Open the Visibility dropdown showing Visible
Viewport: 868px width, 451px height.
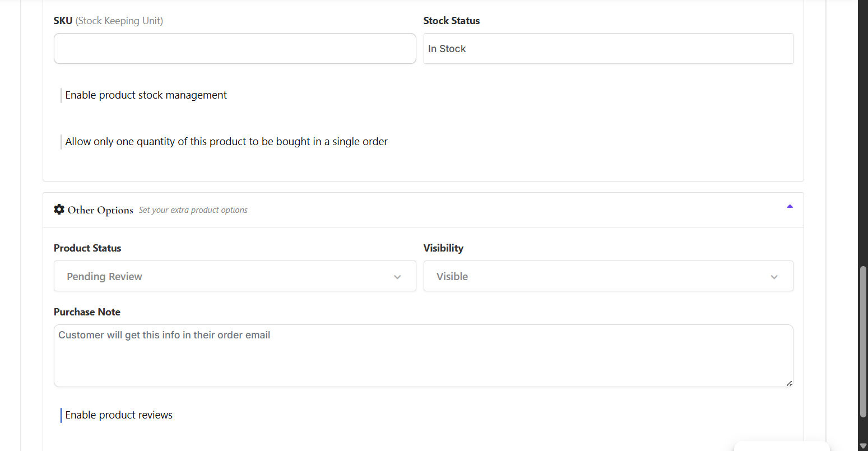608,276
